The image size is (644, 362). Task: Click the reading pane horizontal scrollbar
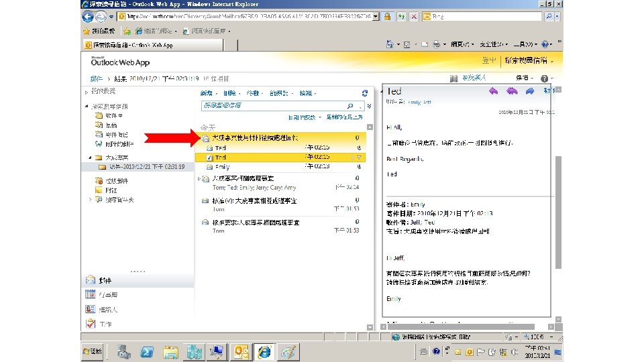click(x=461, y=327)
